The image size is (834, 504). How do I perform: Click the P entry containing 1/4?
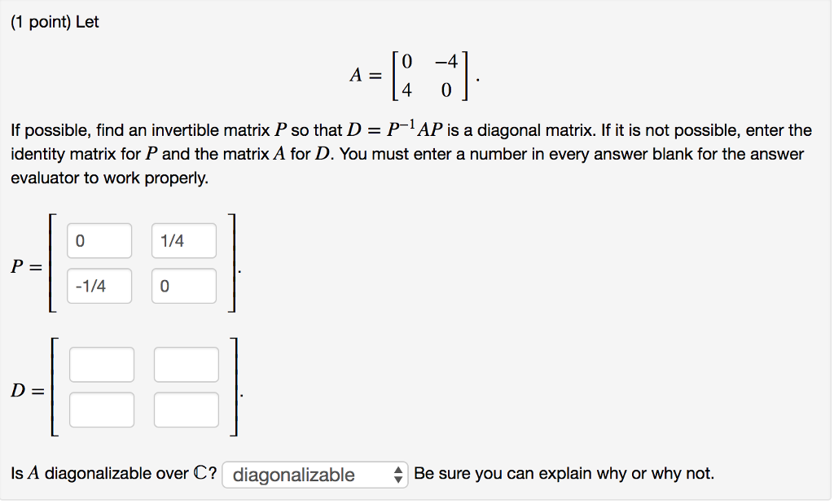(x=183, y=240)
